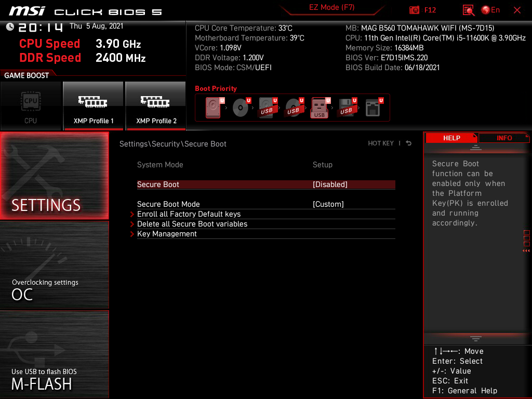The width and height of the screenshot is (532, 399).
Task: Open the OC overclocking settings tile
Action: click(x=54, y=265)
